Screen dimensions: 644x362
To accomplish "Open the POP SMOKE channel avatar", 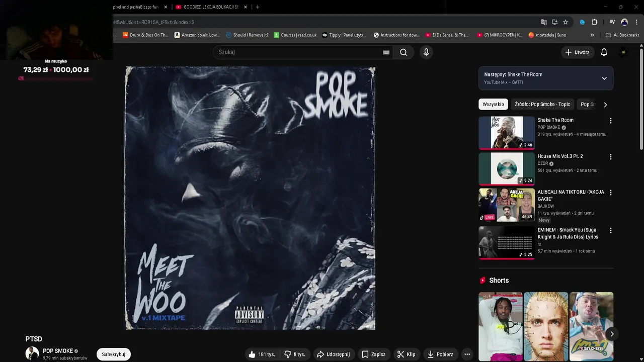I will click(x=32, y=353).
